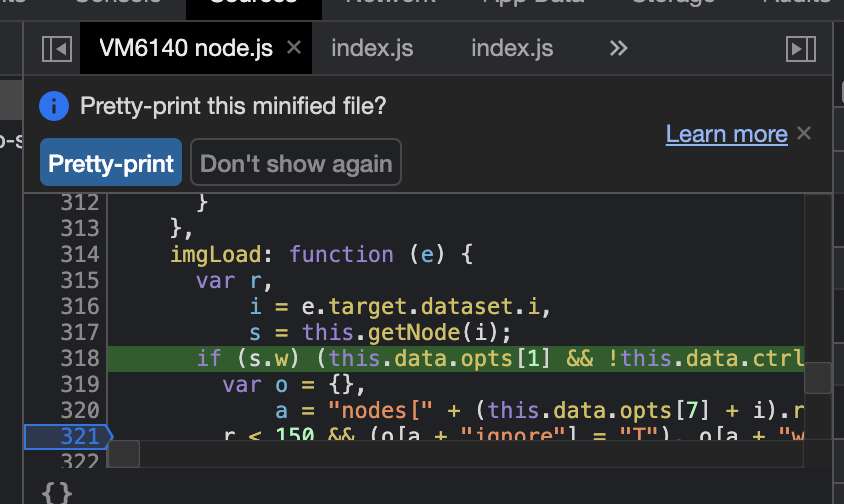Click the highlighted if (s.w) line
The image size is (844, 504).
click(456, 359)
